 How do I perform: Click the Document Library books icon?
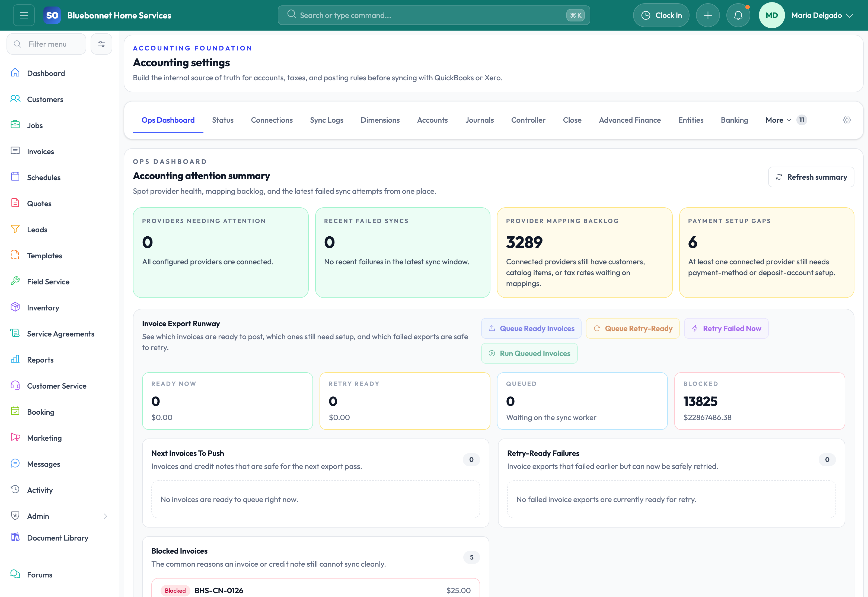click(15, 537)
